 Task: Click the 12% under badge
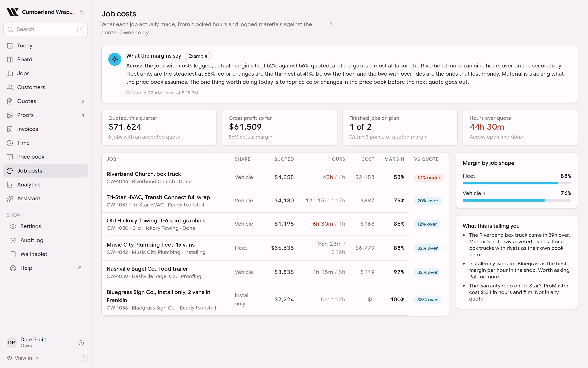tap(429, 177)
